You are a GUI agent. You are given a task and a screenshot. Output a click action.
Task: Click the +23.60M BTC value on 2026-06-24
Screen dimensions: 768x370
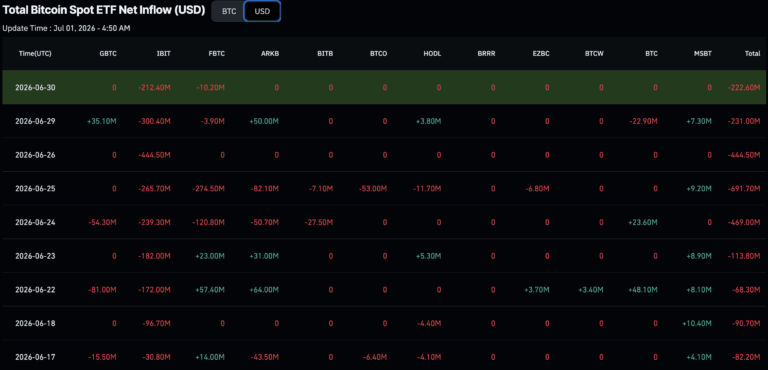click(x=643, y=222)
